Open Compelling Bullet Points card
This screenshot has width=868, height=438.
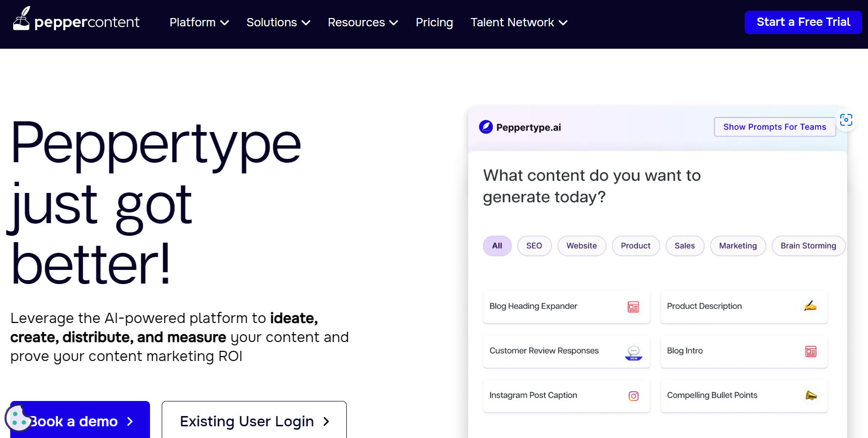coord(744,396)
